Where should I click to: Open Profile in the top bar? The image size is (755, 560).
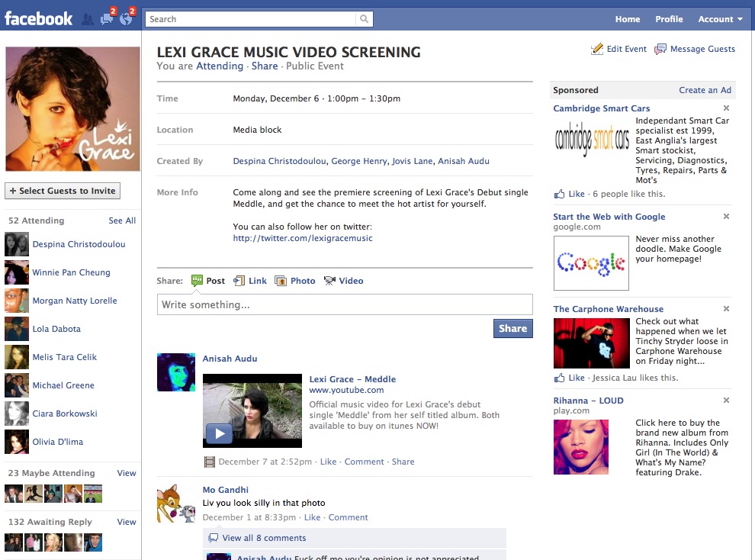669,19
